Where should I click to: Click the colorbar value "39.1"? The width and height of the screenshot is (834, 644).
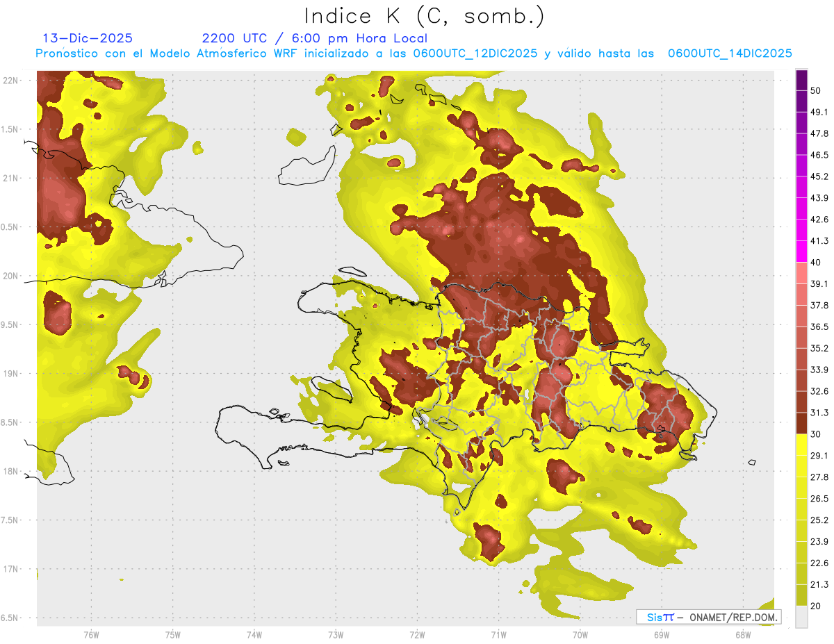point(820,283)
